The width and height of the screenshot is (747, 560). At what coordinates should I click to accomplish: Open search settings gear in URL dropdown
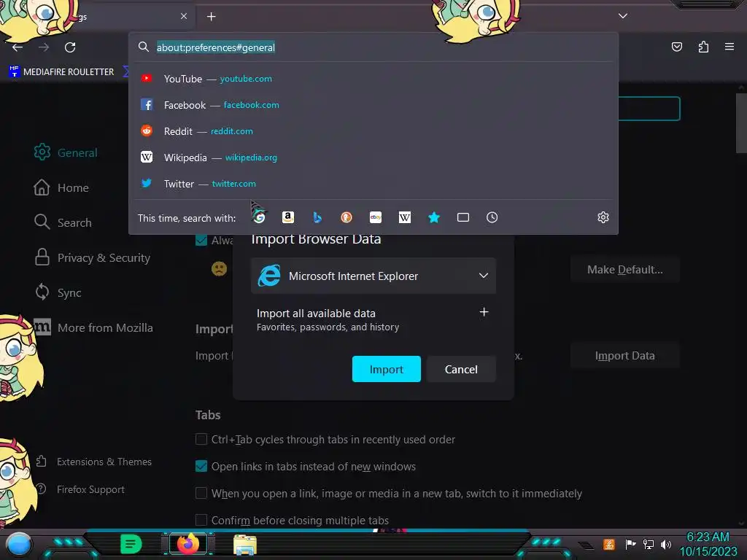pyautogui.click(x=603, y=217)
